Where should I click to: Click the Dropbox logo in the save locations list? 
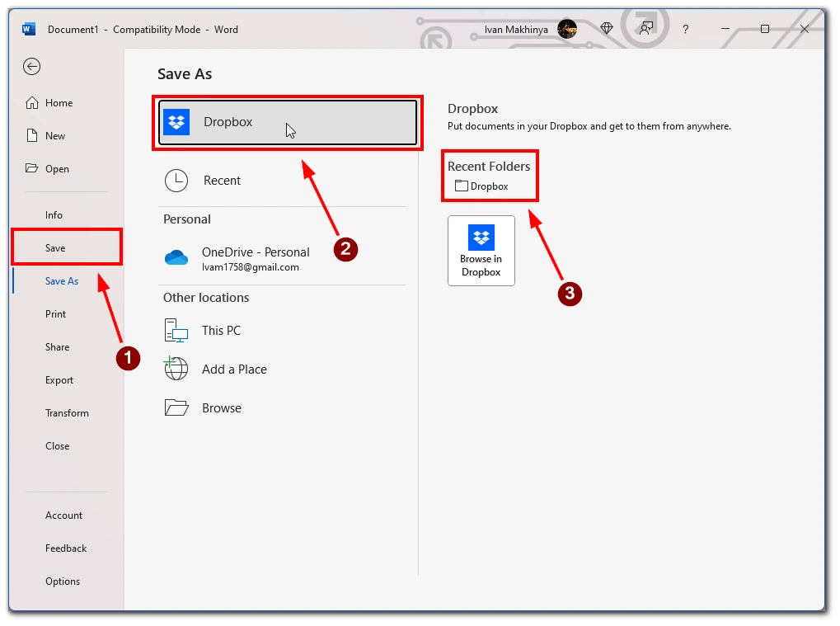click(176, 122)
